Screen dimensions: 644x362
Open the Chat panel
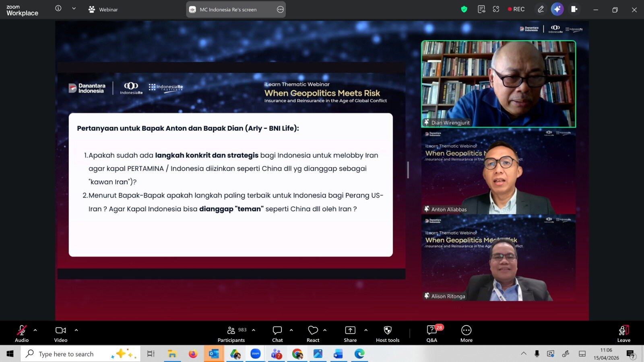click(x=277, y=333)
